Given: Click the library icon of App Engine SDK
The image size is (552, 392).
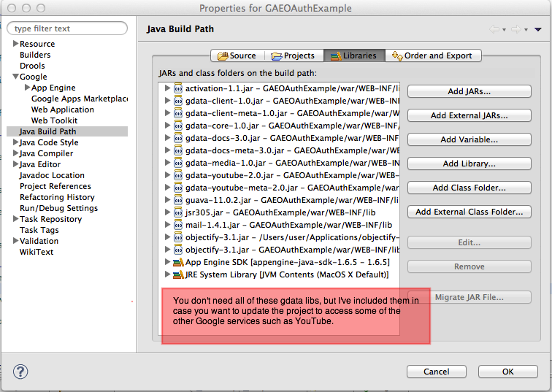Looking at the screenshot, I should [178, 262].
